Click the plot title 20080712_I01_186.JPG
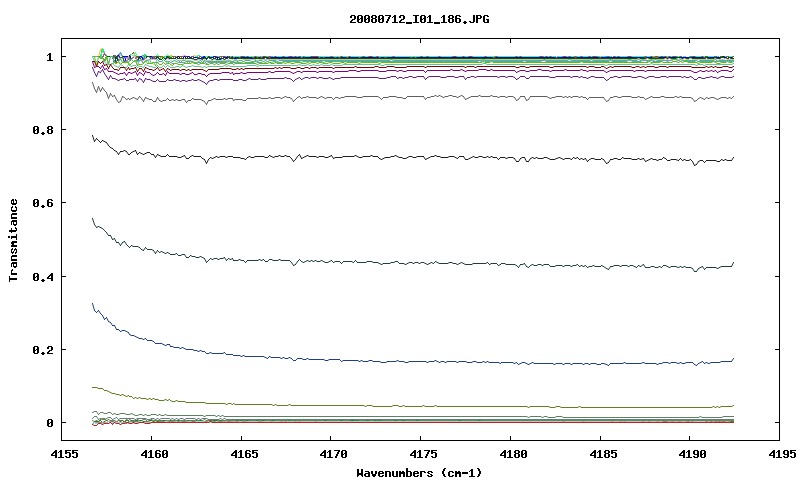 pyautogui.click(x=419, y=19)
